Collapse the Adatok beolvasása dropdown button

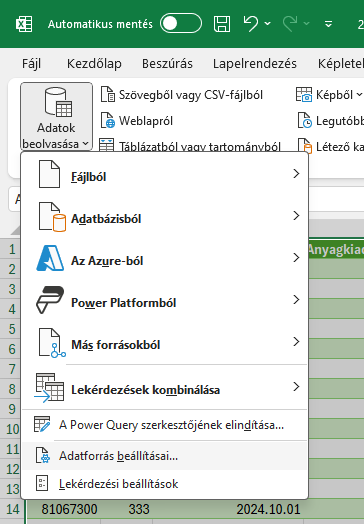click(56, 116)
